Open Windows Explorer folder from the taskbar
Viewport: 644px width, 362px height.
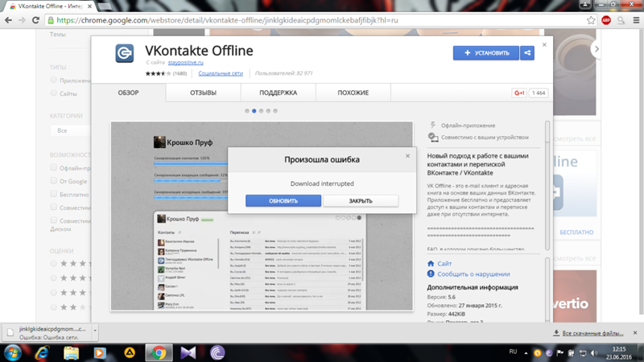[x=71, y=352]
